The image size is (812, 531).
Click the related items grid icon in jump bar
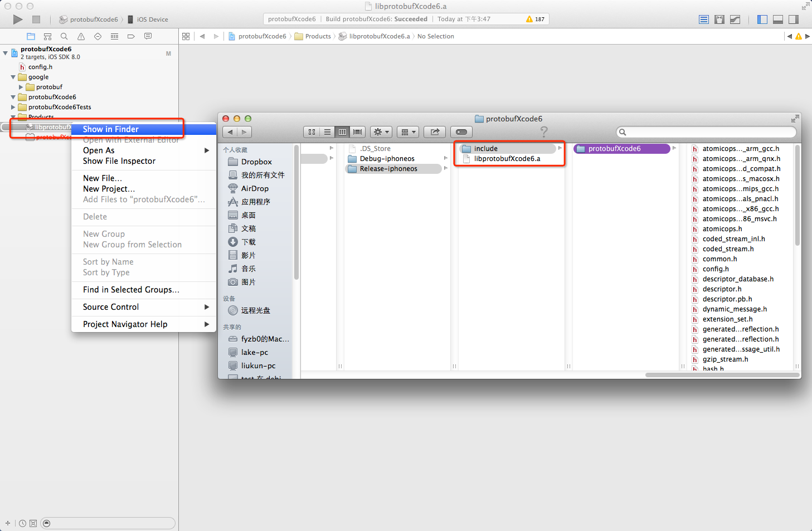[x=186, y=36]
